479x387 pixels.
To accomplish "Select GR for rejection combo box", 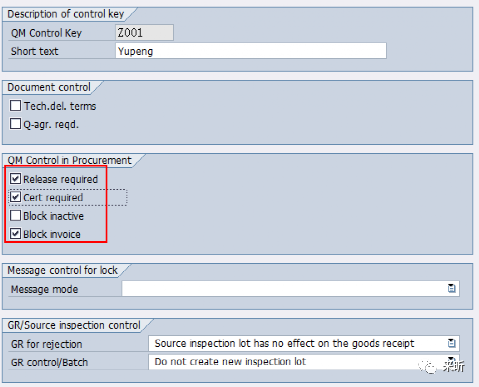I will [304, 343].
